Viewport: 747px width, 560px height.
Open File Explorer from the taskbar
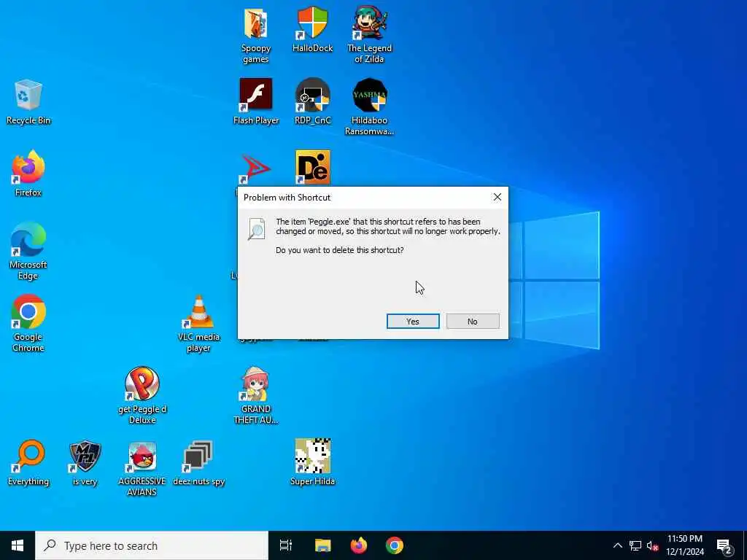tap(322, 545)
